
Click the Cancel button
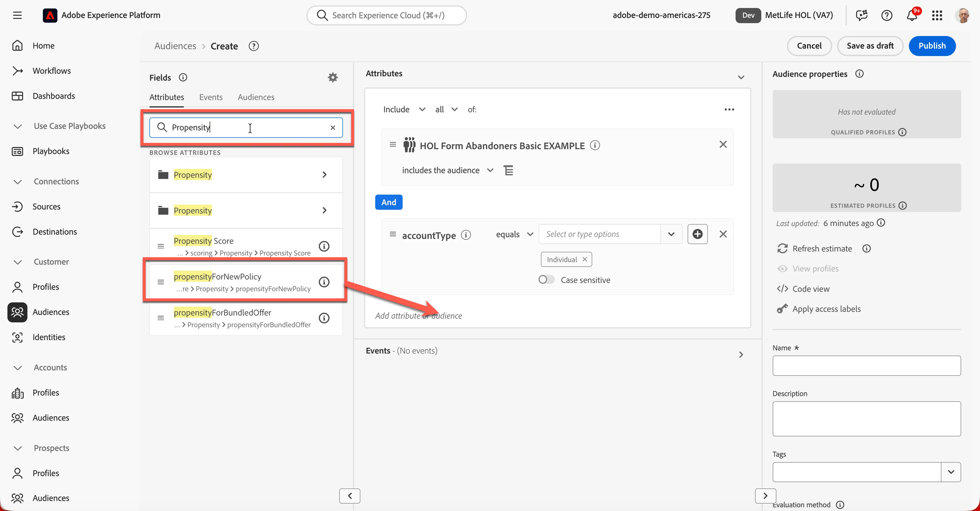809,46
